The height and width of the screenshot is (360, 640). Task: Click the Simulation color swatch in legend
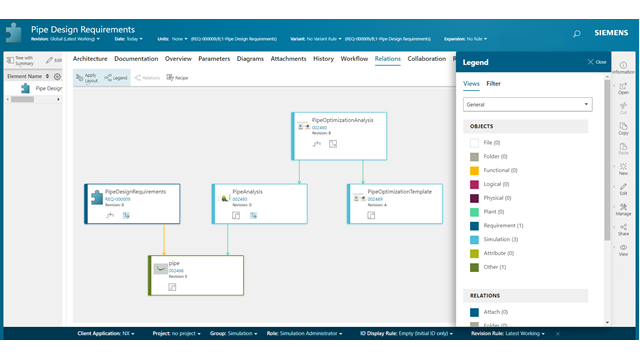(x=474, y=240)
